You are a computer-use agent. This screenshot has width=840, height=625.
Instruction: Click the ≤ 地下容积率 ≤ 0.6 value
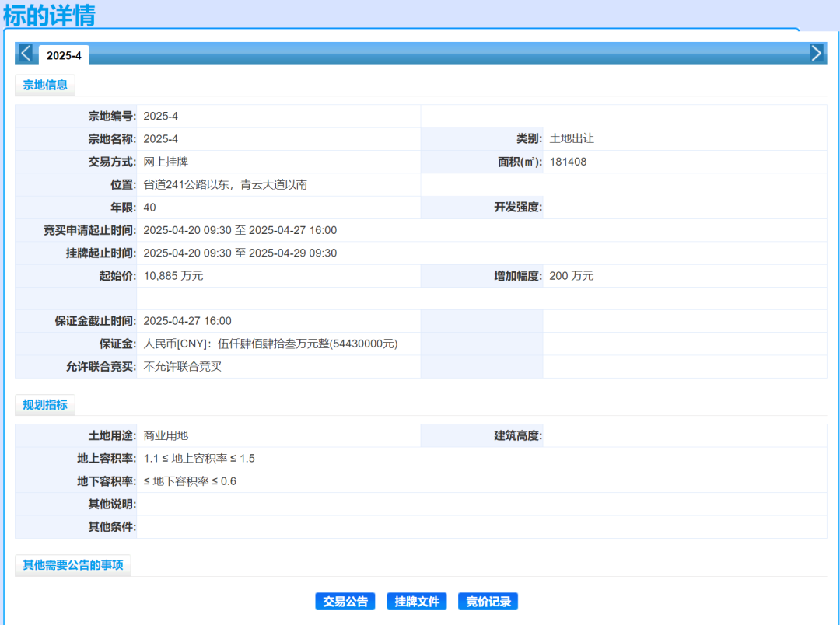(x=190, y=481)
